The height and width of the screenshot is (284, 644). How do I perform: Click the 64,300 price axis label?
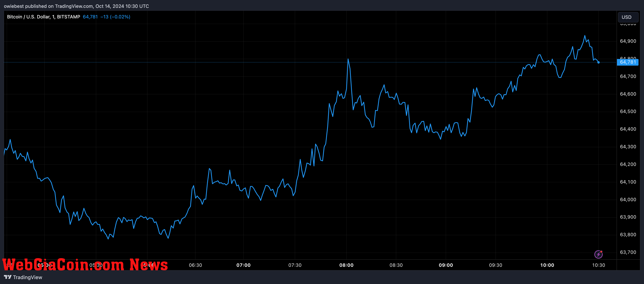(628, 147)
